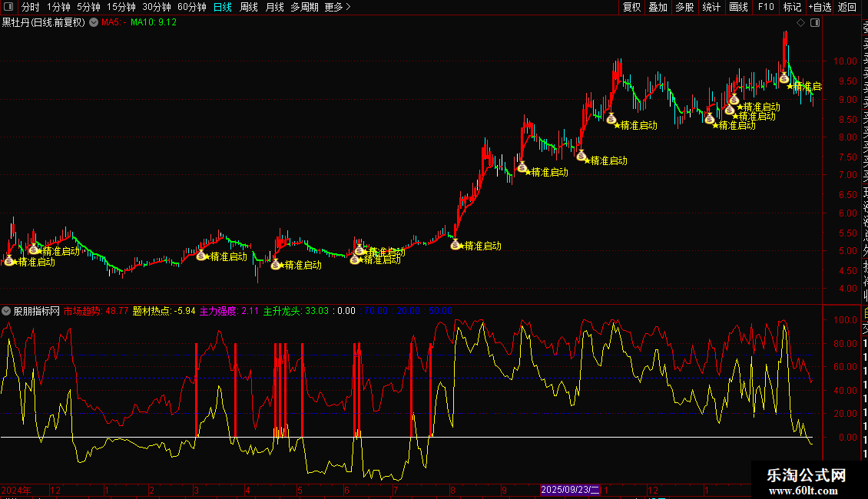Click the 0.00 indicator axis label
Viewport: 868px width, 499px height.
click(x=847, y=437)
